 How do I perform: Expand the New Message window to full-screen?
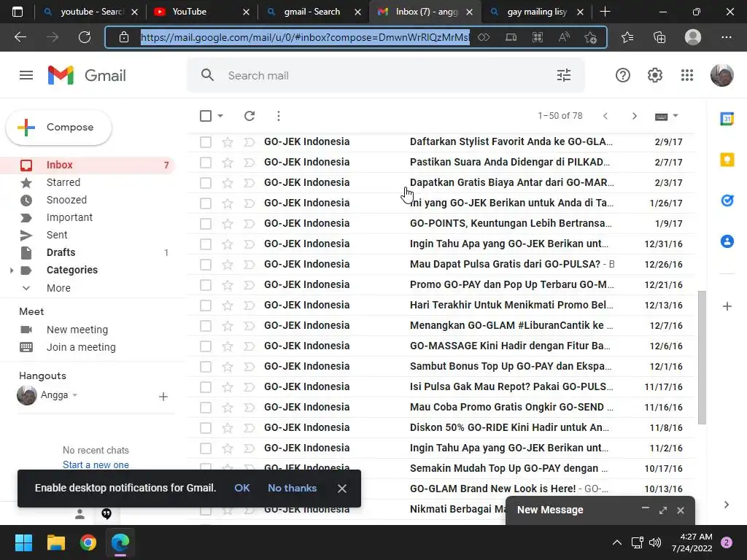coord(662,510)
